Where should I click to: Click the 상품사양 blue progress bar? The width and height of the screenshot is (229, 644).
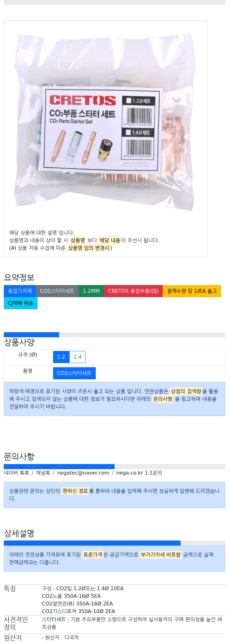tap(31, 334)
